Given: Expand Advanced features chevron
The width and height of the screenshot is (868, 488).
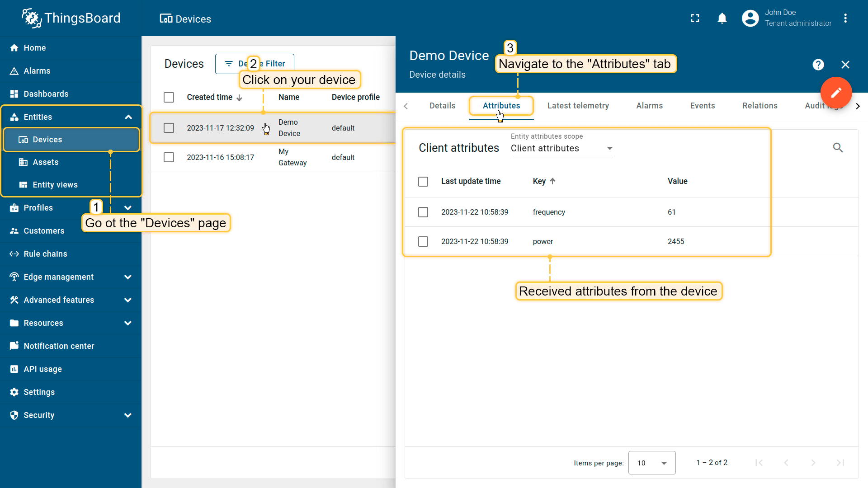Looking at the screenshot, I should 128,300.
